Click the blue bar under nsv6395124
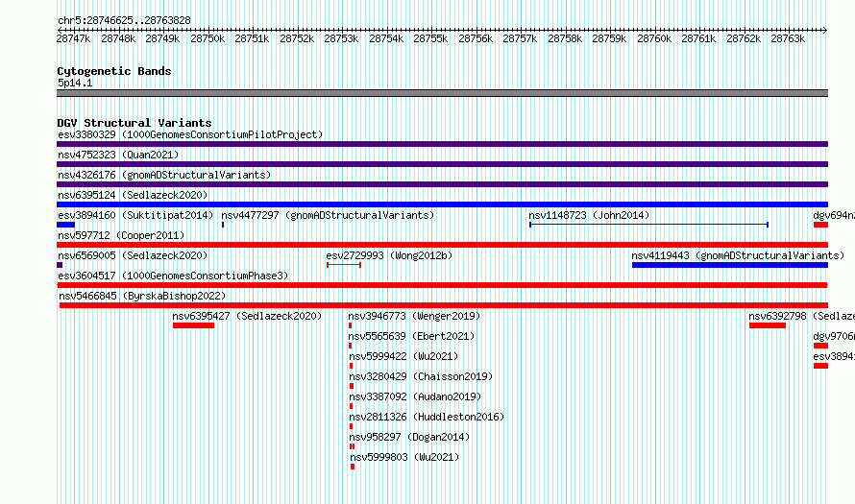Screen dimensions: 855x504 click(x=442, y=204)
